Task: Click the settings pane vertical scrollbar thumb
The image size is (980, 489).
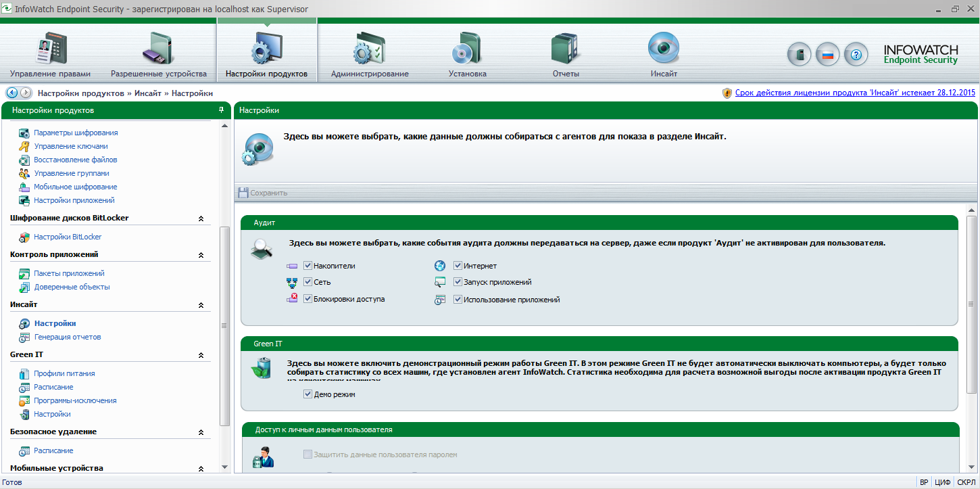Action: tap(972, 304)
